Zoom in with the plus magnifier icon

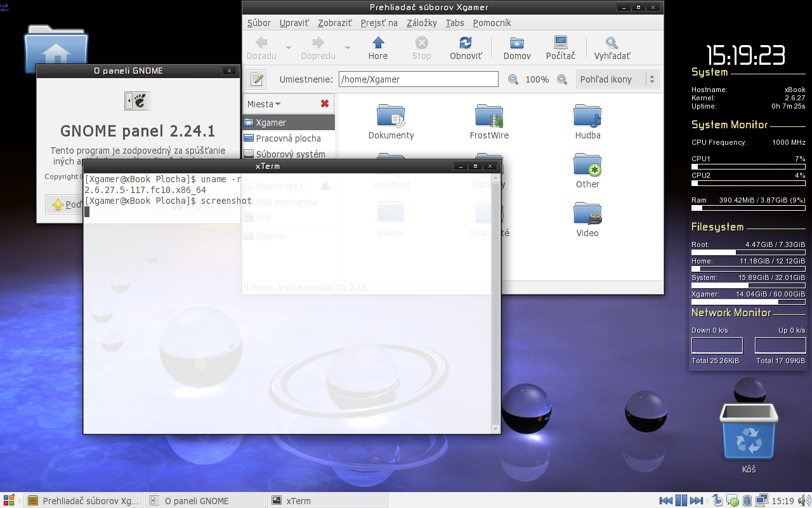(x=562, y=79)
